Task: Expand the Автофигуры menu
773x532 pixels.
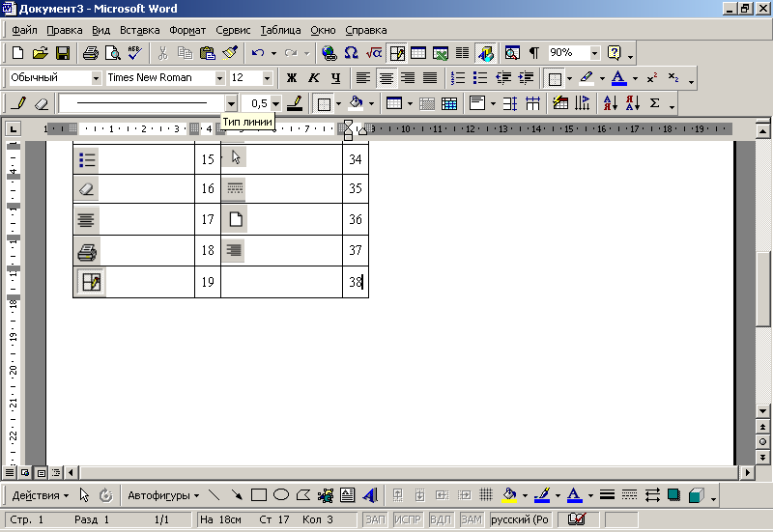Action: pos(163,495)
